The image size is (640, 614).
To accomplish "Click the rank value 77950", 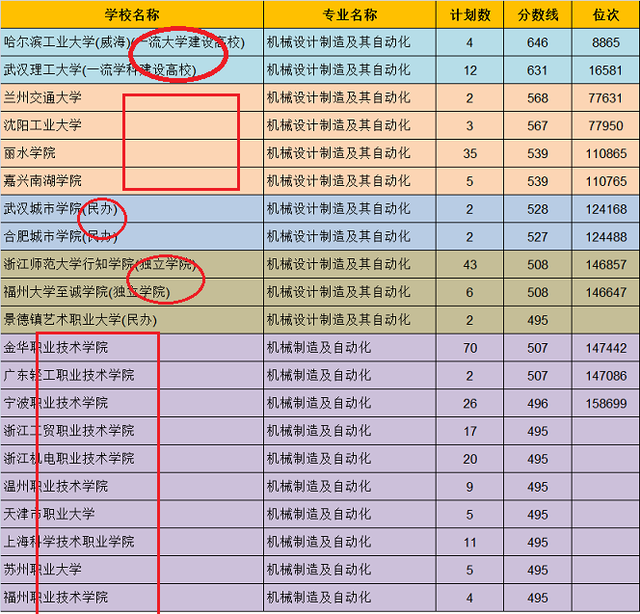I will pos(606,126).
